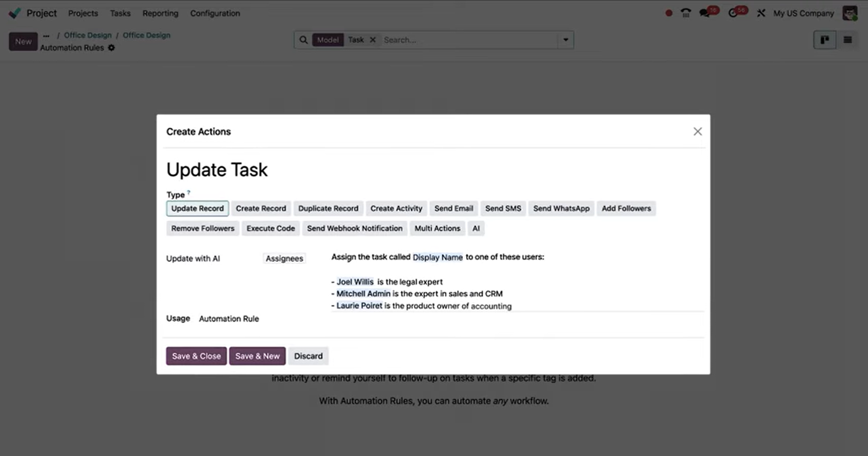Select the Send Email action type
The image size is (868, 456).
pos(454,209)
